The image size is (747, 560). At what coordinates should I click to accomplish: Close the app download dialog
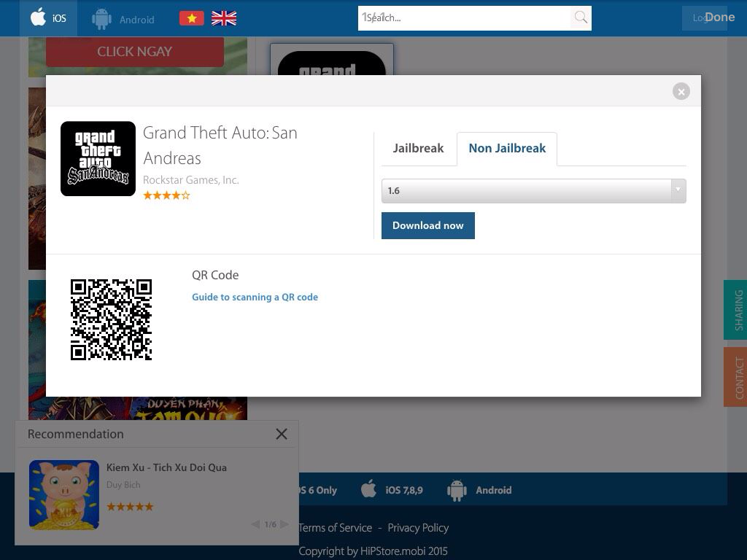681,91
